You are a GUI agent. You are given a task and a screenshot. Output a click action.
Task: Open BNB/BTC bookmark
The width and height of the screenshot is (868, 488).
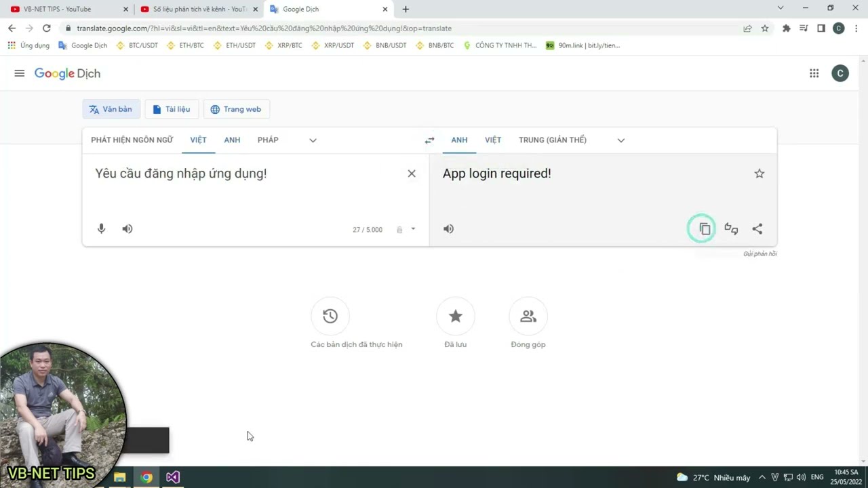[x=435, y=45]
